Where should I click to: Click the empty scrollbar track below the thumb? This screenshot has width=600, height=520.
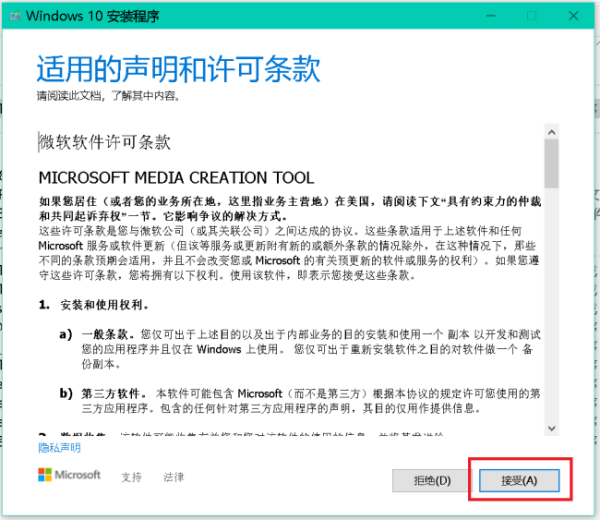tap(551, 320)
